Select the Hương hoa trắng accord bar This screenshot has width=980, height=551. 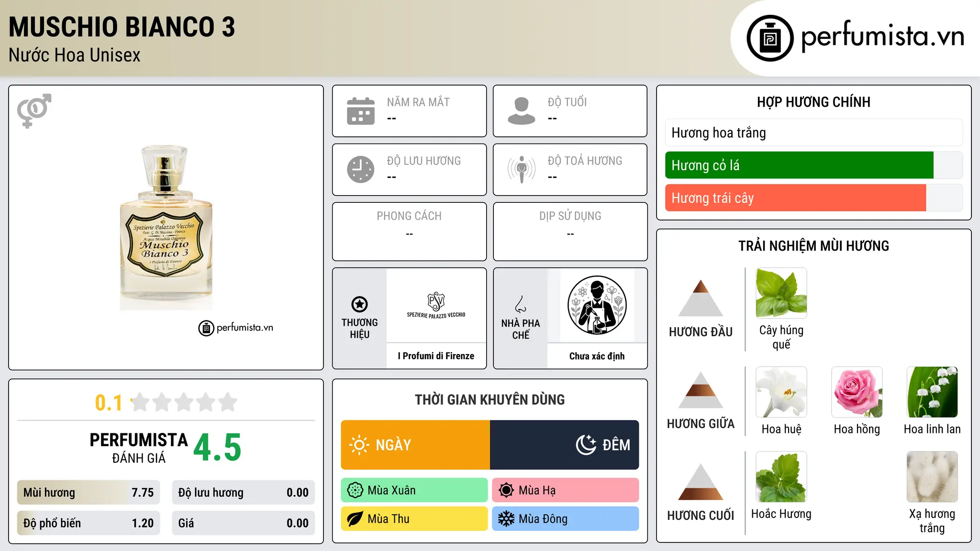(x=814, y=132)
